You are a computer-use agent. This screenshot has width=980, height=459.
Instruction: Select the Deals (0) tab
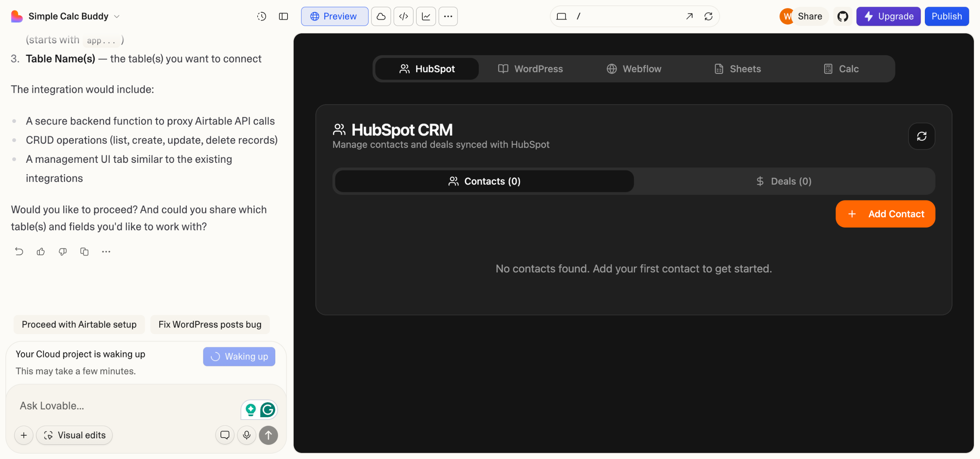pos(784,181)
